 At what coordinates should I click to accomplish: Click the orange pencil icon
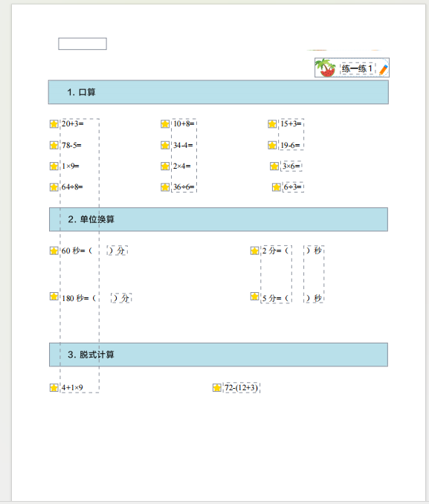click(384, 69)
